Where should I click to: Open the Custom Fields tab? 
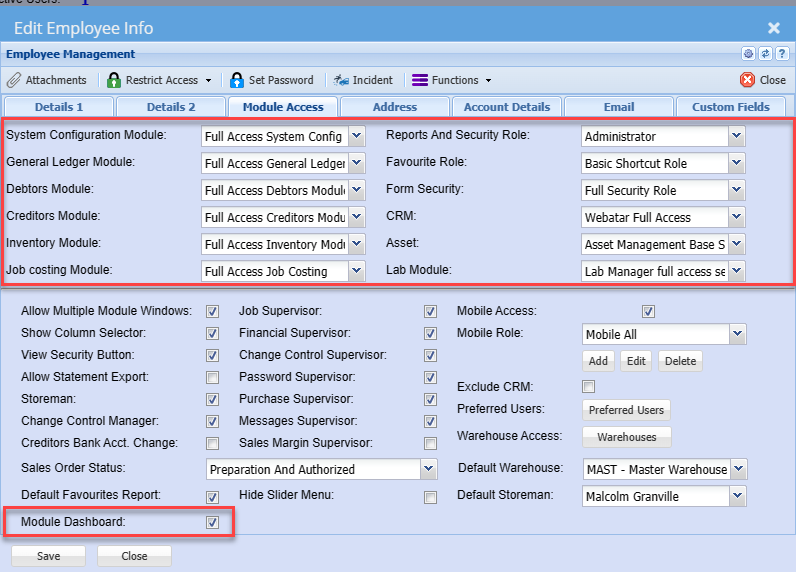[x=730, y=107]
